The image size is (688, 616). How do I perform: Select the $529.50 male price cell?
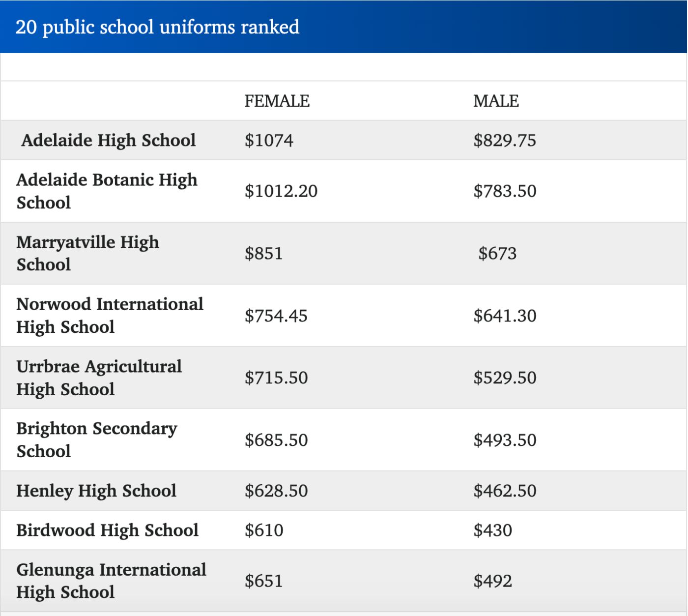pos(505,378)
